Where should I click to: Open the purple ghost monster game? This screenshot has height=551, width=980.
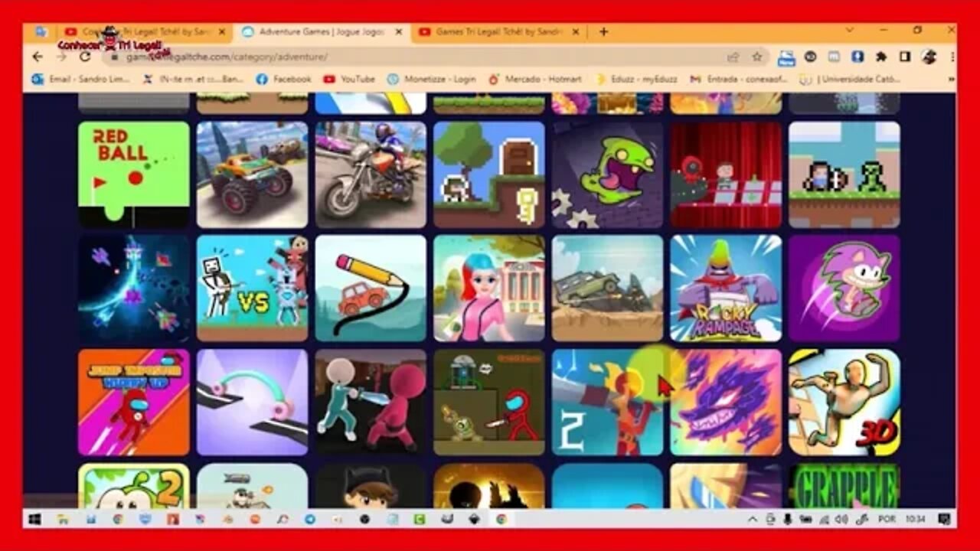[x=726, y=403]
